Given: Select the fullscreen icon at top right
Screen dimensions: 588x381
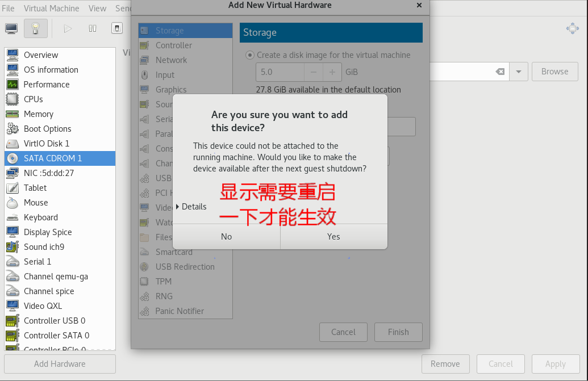Looking at the screenshot, I should [x=573, y=28].
